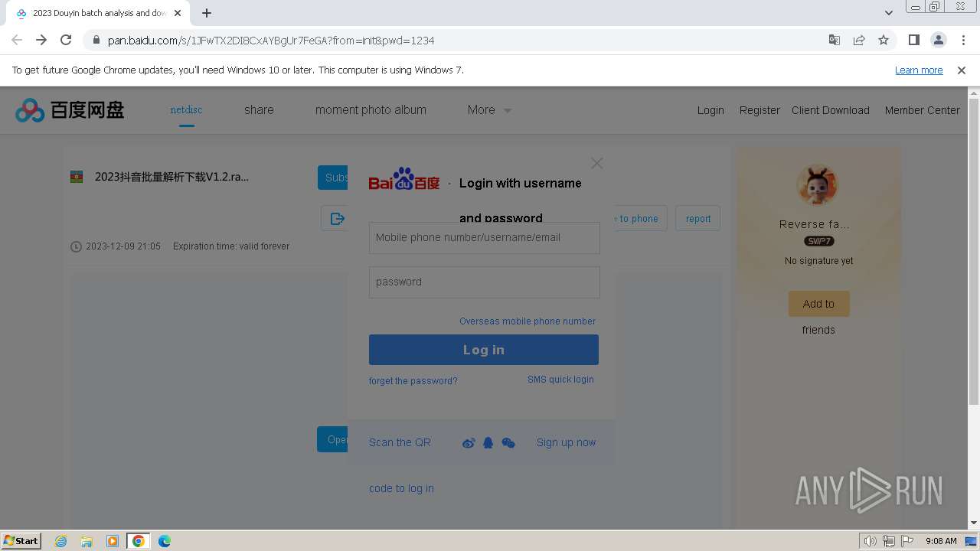Click the Weibo login icon
Screen dimensions: 980x551
pyautogui.click(x=469, y=442)
